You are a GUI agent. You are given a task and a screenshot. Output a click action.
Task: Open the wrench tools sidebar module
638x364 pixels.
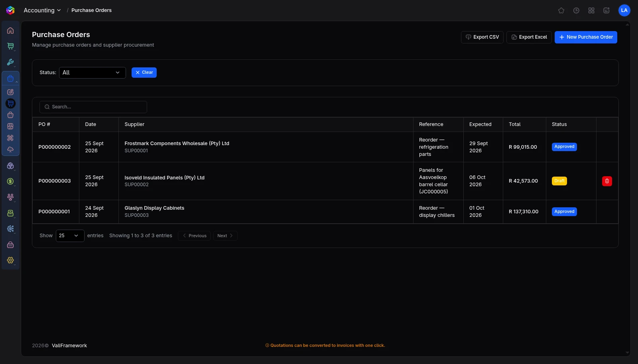[10, 62]
